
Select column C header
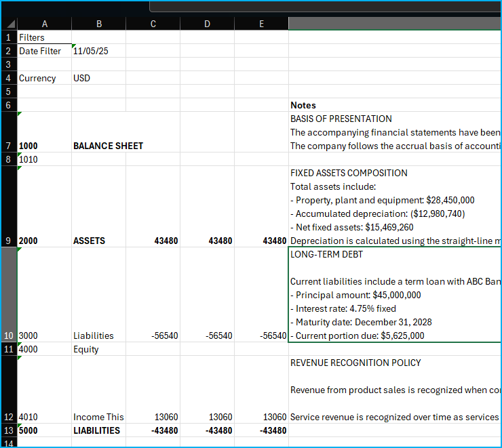[x=153, y=24]
